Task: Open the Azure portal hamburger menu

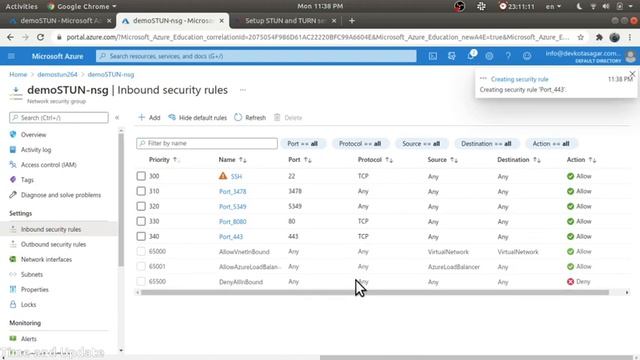Action: [x=11, y=56]
